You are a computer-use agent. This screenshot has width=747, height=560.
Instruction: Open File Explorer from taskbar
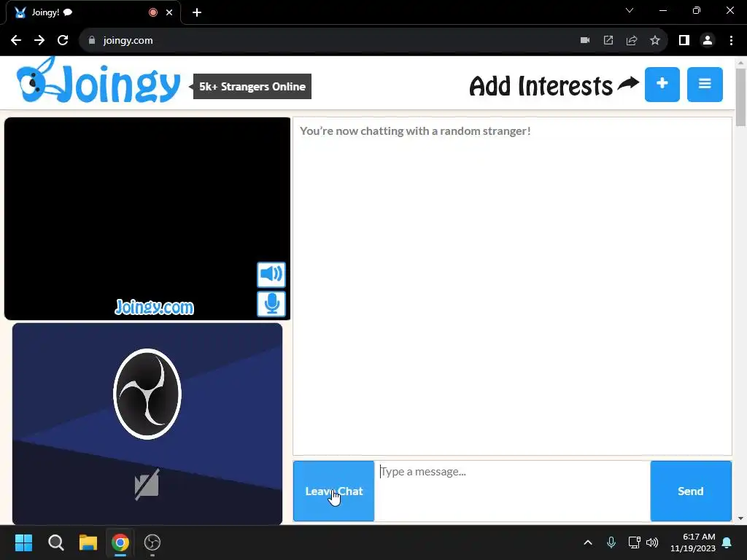(x=88, y=542)
